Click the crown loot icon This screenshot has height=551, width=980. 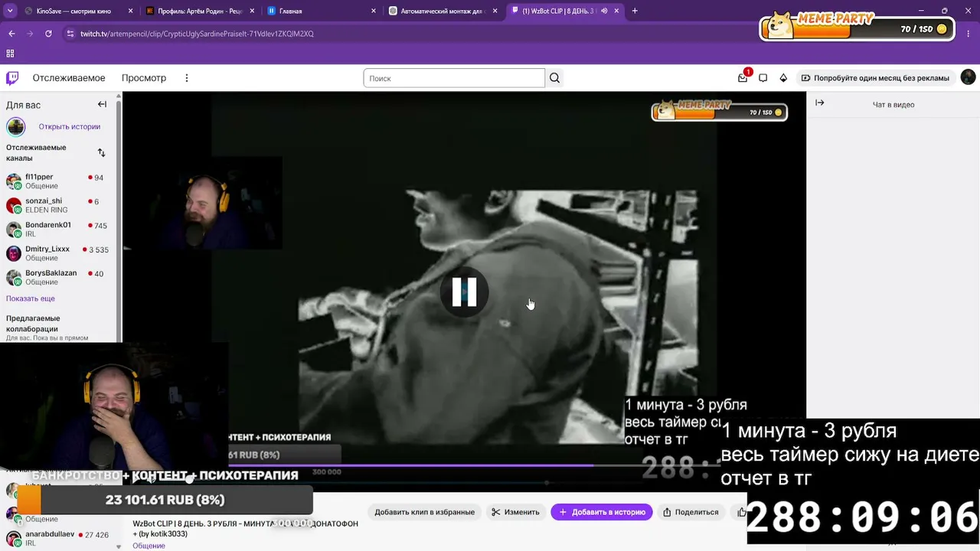(783, 78)
